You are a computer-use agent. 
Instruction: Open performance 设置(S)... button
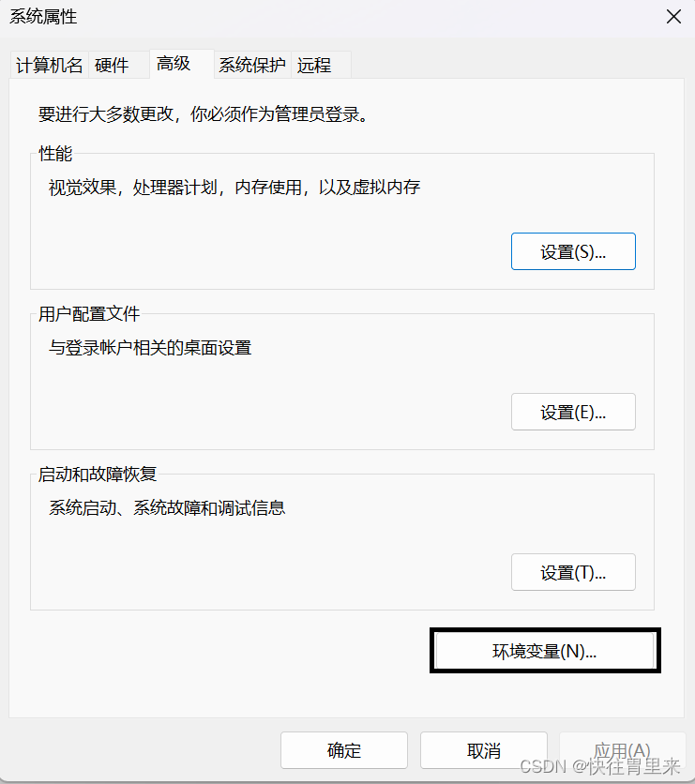(x=573, y=251)
